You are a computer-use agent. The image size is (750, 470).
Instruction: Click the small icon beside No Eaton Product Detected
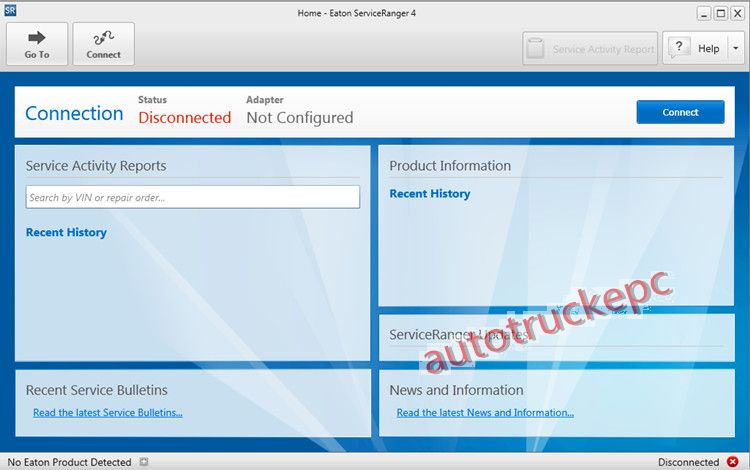point(144,461)
